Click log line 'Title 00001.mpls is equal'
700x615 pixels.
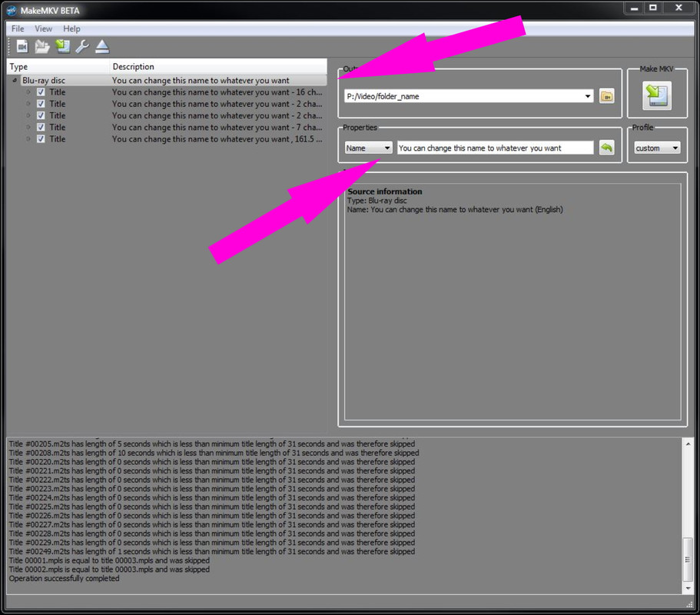[x=109, y=560]
